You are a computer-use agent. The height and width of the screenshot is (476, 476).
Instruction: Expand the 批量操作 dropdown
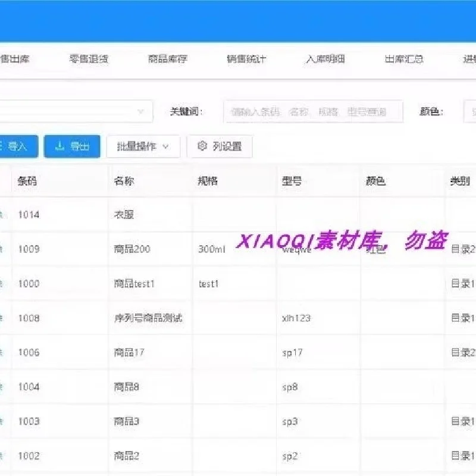[143, 146]
